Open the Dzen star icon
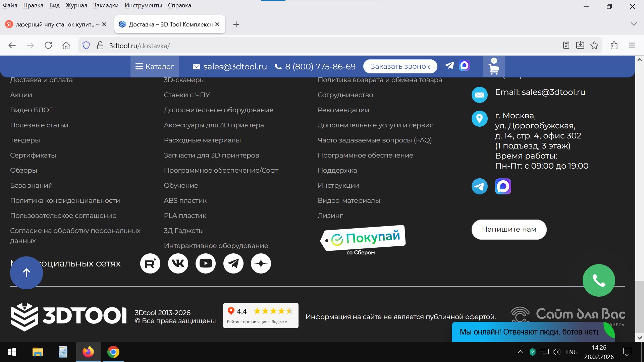The height and width of the screenshot is (362, 644). point(261,263)
